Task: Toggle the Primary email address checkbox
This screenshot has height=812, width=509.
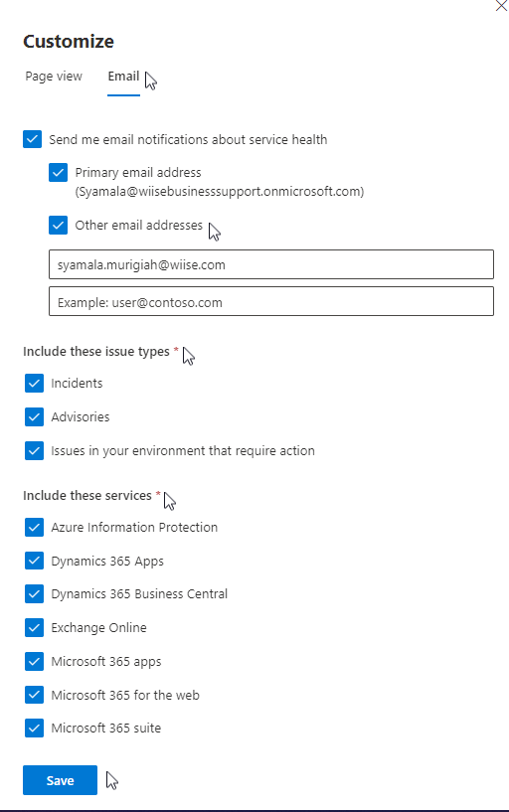Action: (x=58, y=173)
